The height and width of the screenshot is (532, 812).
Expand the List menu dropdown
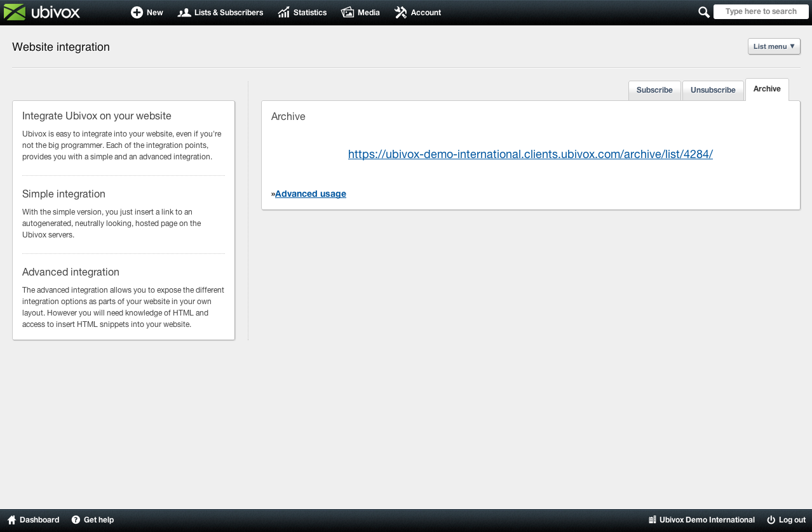pyautogui.click(x=774, y=46)
